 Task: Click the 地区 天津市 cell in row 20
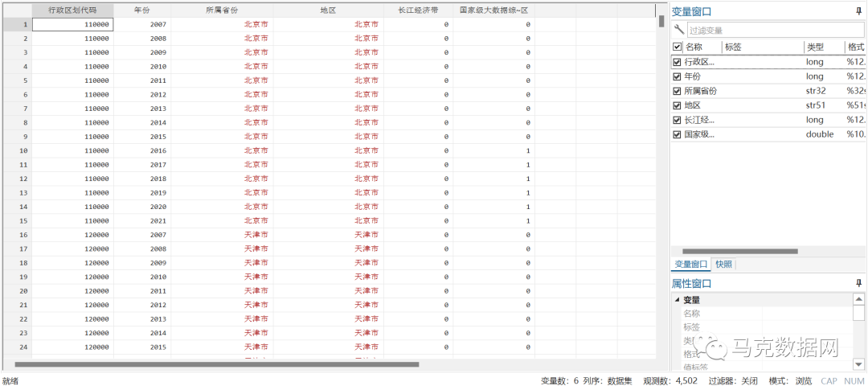point(328,291)
